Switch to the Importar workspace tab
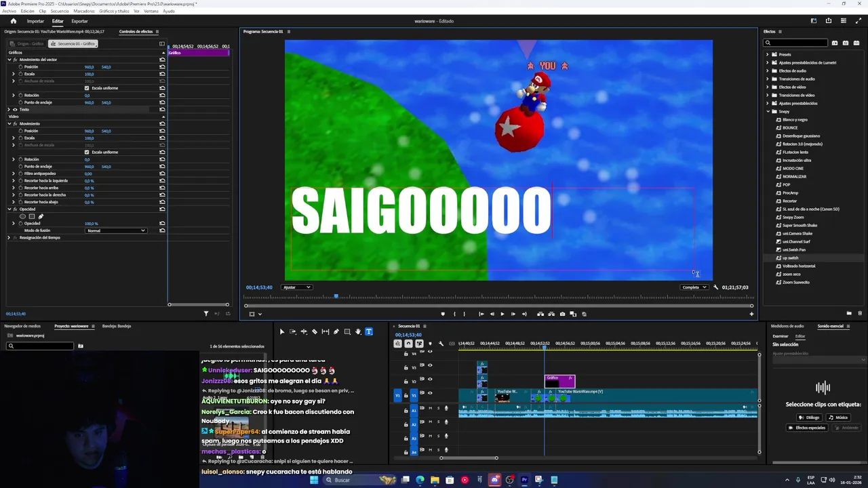Screen dimensions: 868x488 [x=35, y=21]
